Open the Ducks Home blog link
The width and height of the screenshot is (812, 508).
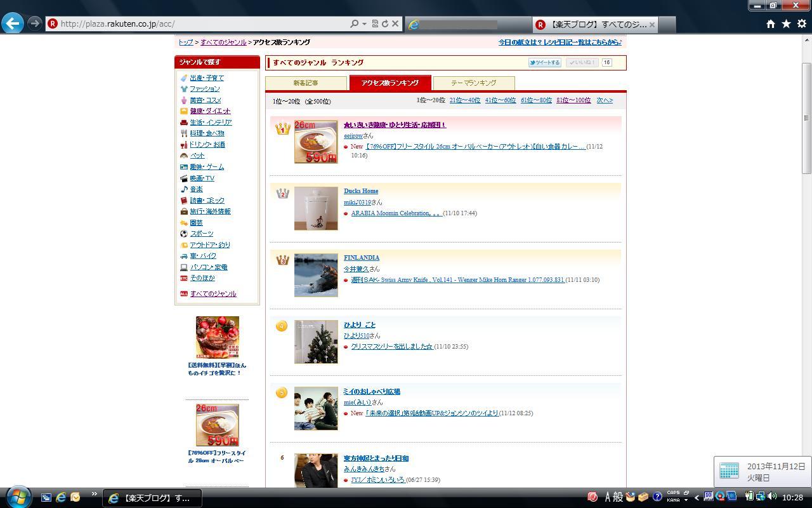tap(361, 191)
